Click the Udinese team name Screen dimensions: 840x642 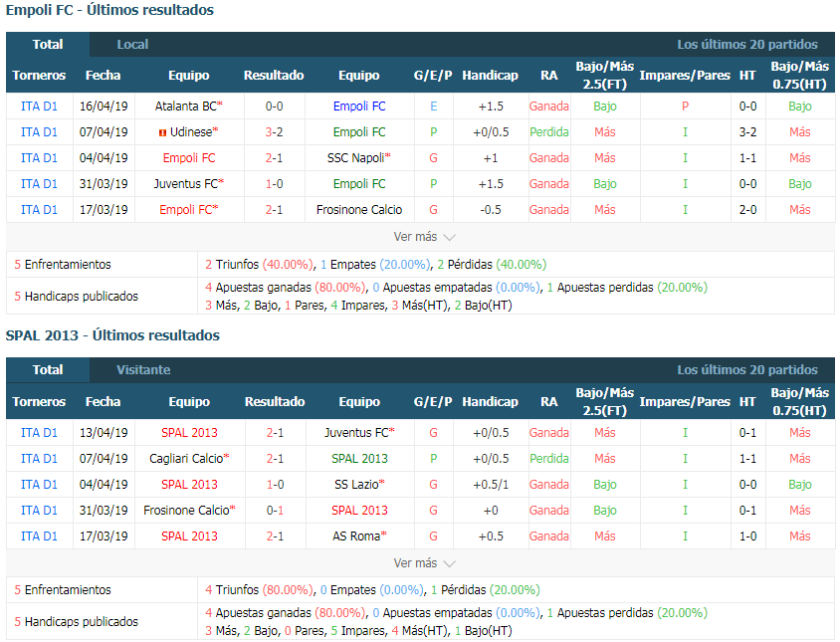pyautogui.click(x=191, y=131)
